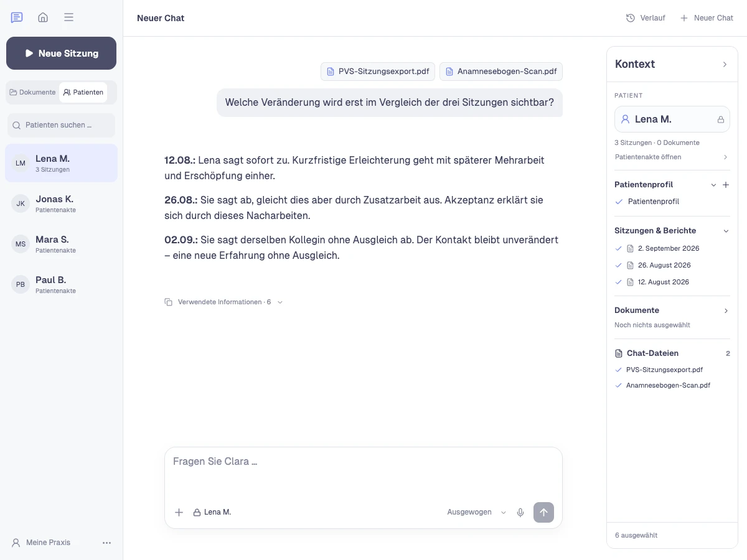The image size is (747, 560).
Task: Toggle the Patientenprofil checkmark
Action: click(x=619, y=202)
